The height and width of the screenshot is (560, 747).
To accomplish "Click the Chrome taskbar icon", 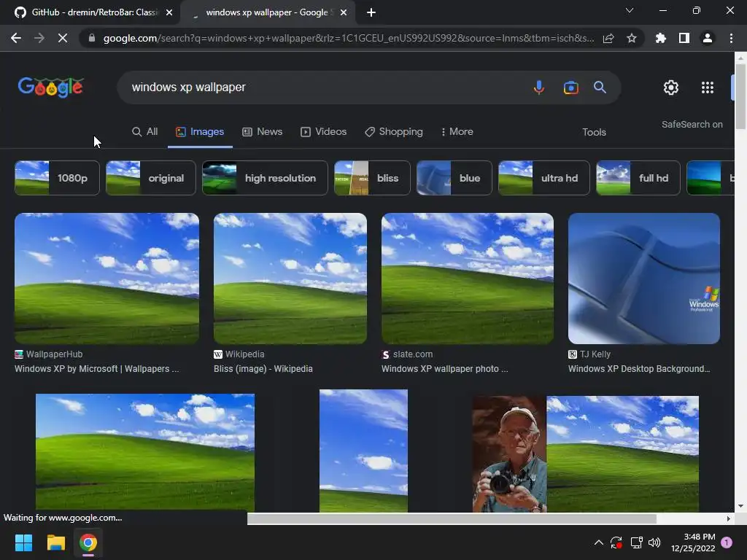I will (x=88, y=542).
